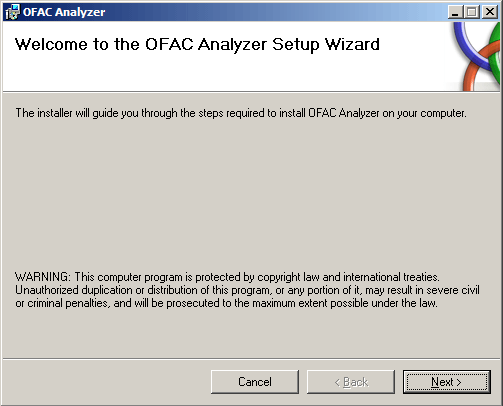Screen dimensions: 503x406
Task: Cancel the OFAC Analyzer installation
Action: pyautogui.click(x=255, y=382)
